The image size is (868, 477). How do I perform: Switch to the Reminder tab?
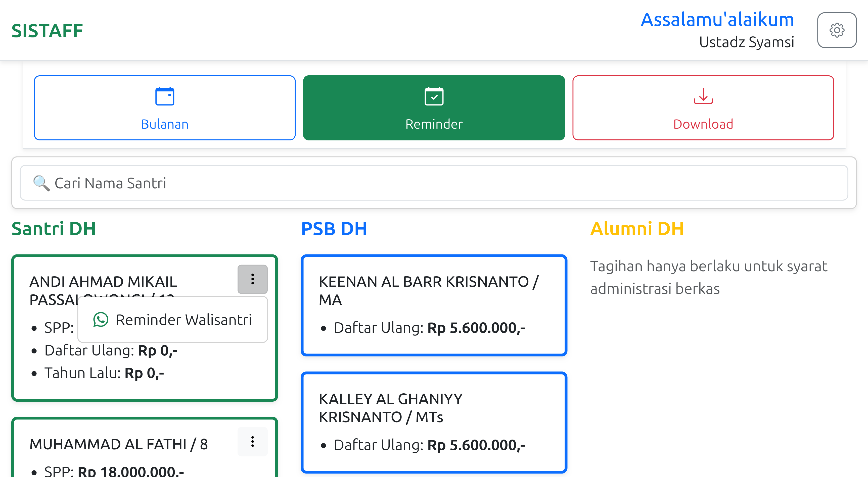click(434, 108)
